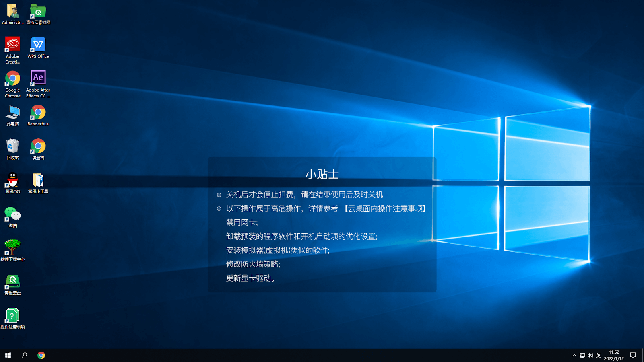Select the 棋盘格 Chrome shortcut
Image resolution: width=644 pixels, height=362 pixels.
click(x=38, y=150)
